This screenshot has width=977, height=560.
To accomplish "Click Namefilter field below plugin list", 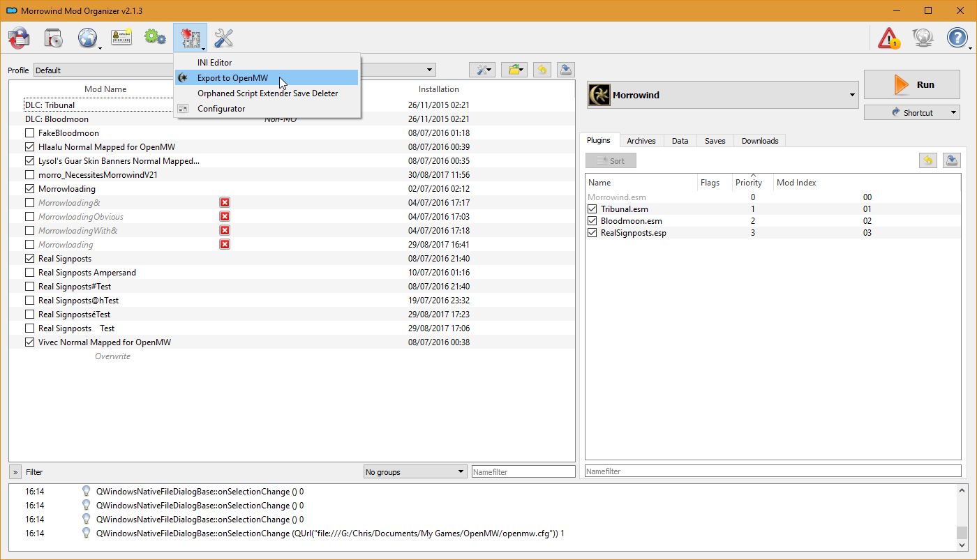I will click(773, 471).
